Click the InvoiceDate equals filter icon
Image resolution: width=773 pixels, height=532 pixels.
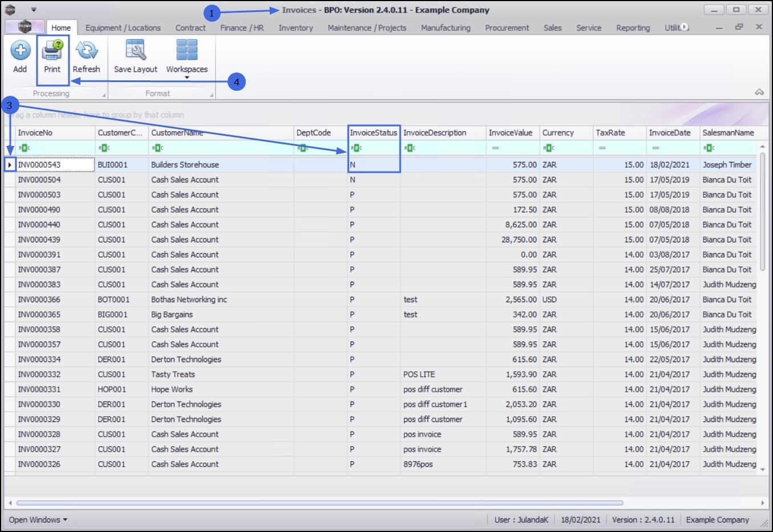pyautogui.click(x=656, y=148)
